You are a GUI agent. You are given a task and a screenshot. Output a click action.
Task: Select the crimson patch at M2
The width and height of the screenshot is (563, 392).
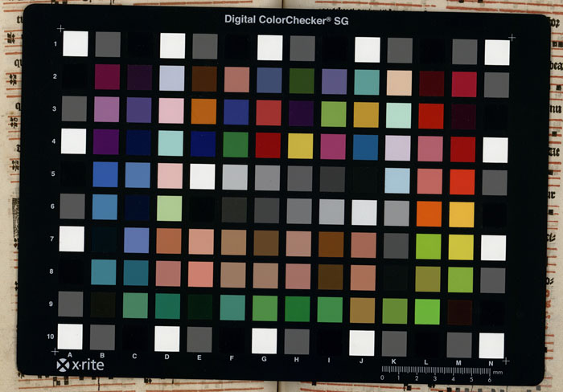(464, 84)
